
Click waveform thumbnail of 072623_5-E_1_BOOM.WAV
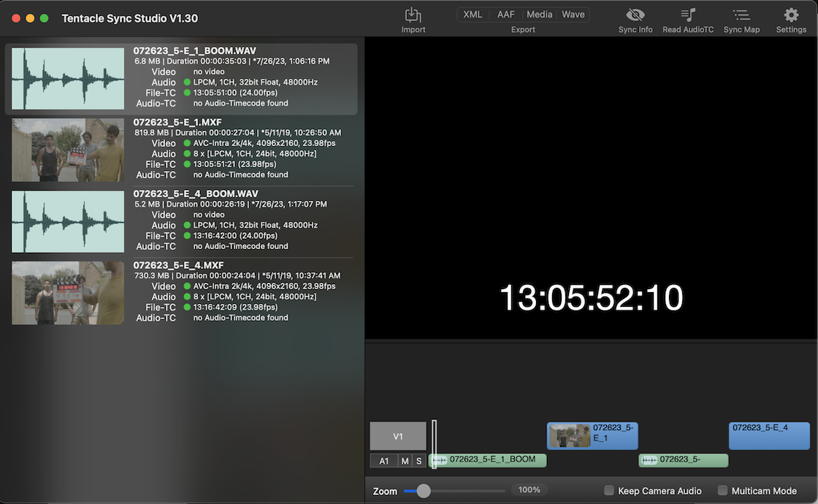coord(68,79)
